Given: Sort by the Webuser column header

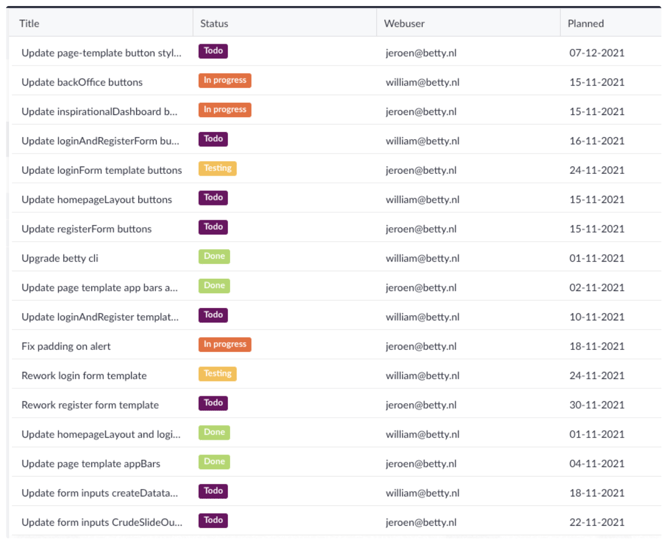Looking at the screenshot, I should (404, 24).
